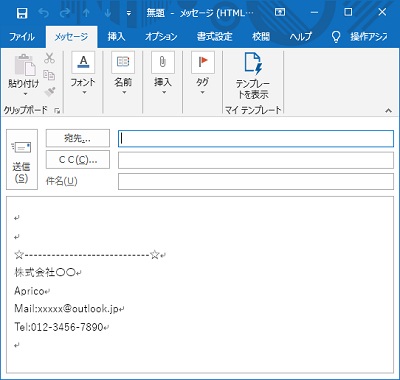Click inside the 件名 subject field
The width and height of the screenshot is (400, 380).
tap(256, 182)
